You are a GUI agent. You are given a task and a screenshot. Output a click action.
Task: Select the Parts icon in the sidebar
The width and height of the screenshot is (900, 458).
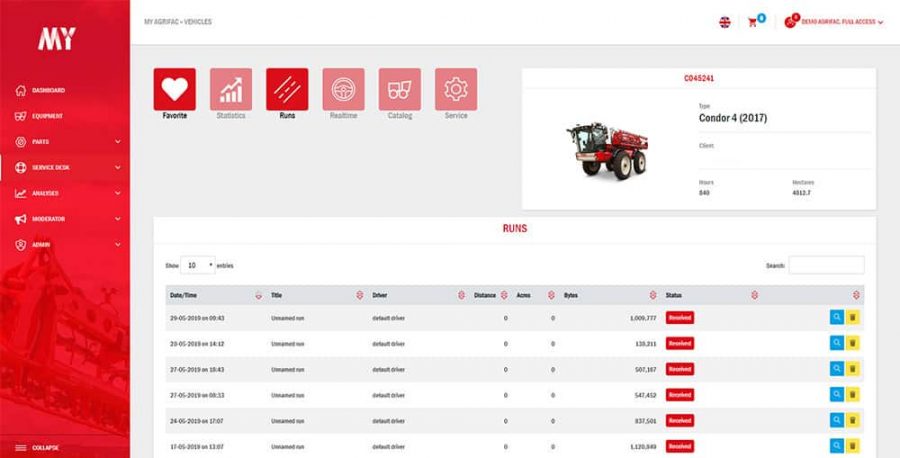(x=21, y=142)
